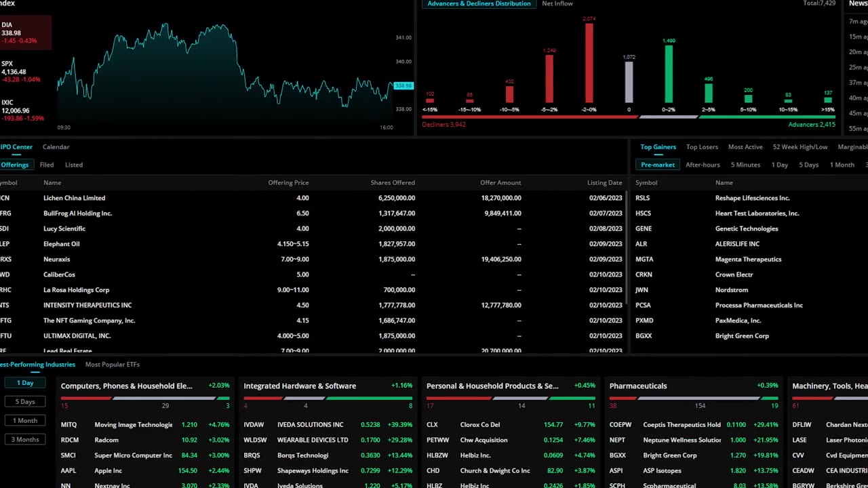Image resolution: width=868 pixels, height=488 pixels.
Task: Select the Pre-market period
Action: click(x=658, y=165)
